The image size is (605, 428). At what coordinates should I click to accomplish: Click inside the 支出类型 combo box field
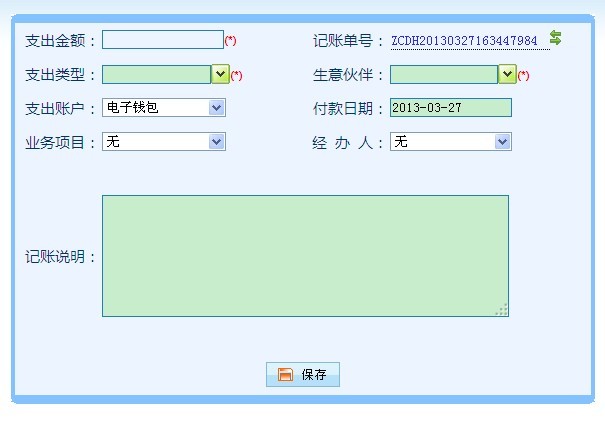click(x=156, y=75)
